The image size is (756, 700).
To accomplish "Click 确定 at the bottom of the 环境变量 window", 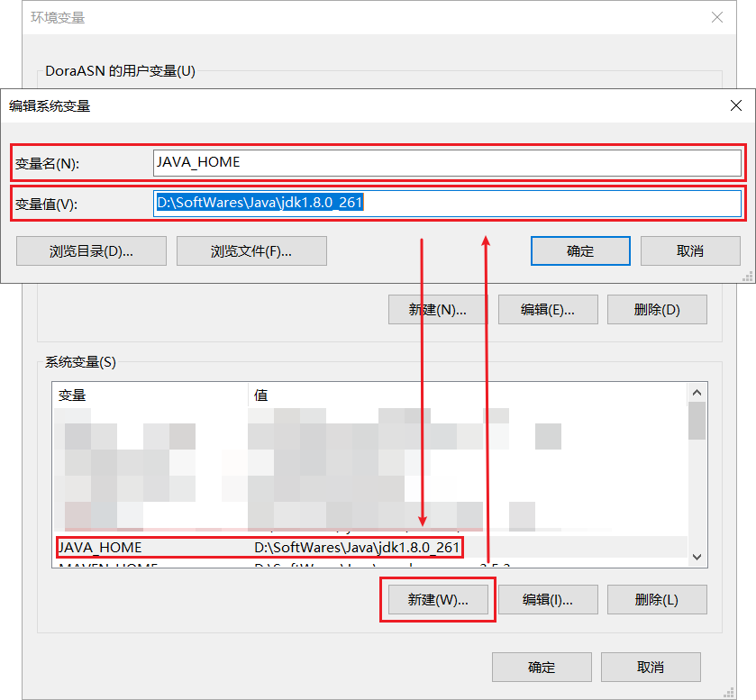I will (542, 668).
